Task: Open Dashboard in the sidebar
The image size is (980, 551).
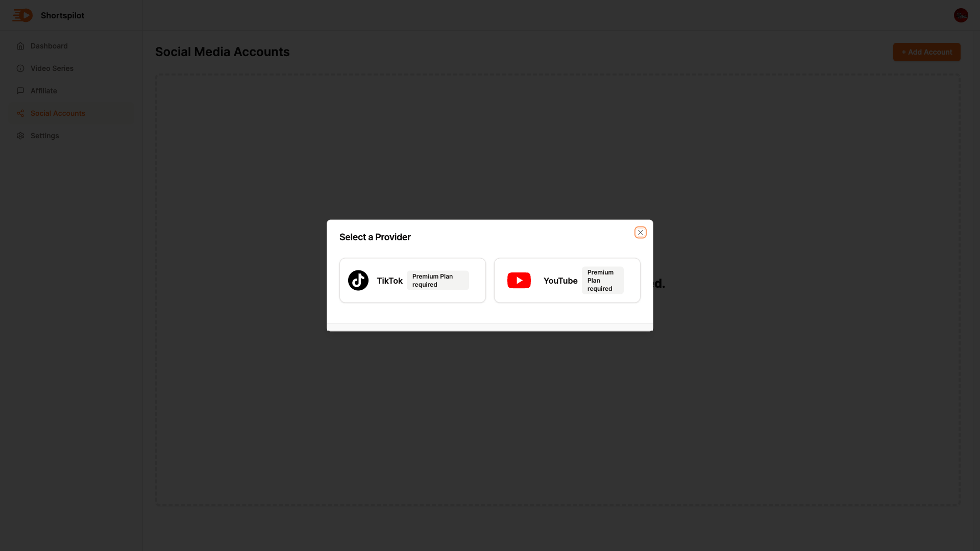Action: tap(49, 46)
